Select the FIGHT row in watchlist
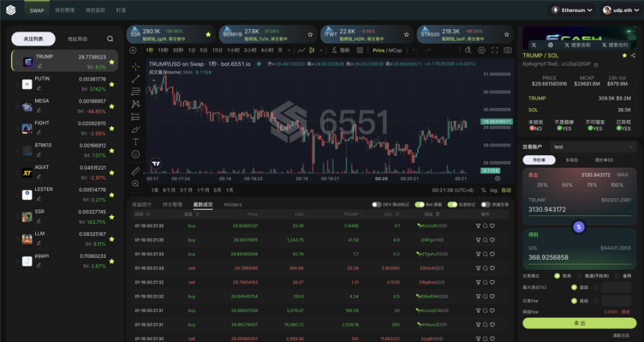Screen dimensions: 644x342 point(65,128)
